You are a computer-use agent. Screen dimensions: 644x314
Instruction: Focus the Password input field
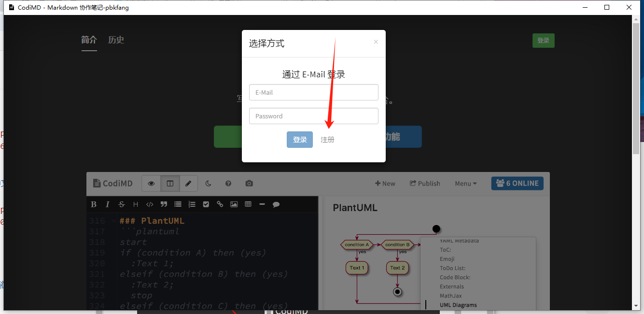pos(314,116)
